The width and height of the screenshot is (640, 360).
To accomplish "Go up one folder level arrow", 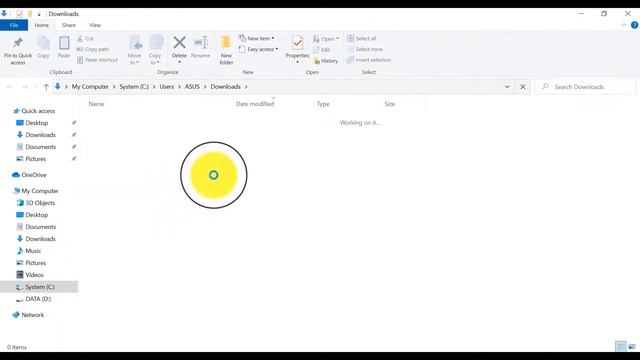I will pyautogui.click(x=46, y=87).
